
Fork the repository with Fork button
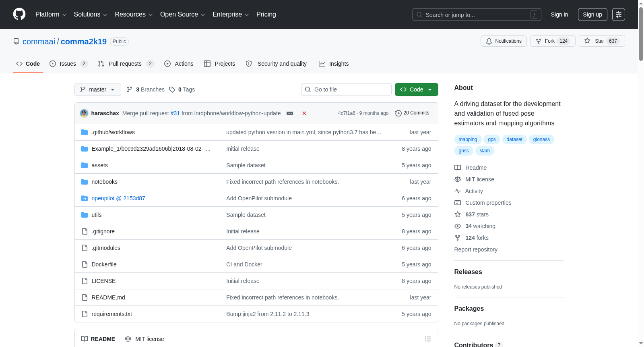pyautogui.click(x=553, y=41)
